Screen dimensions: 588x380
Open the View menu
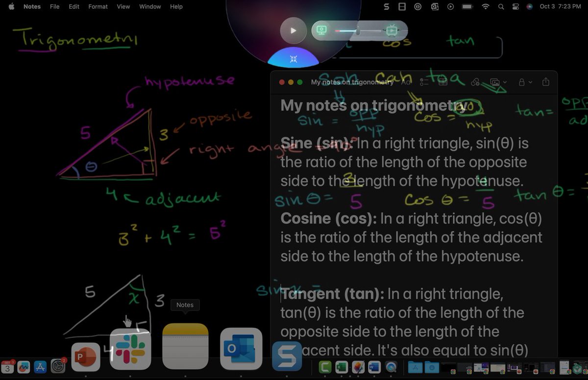tap(123, 6)
